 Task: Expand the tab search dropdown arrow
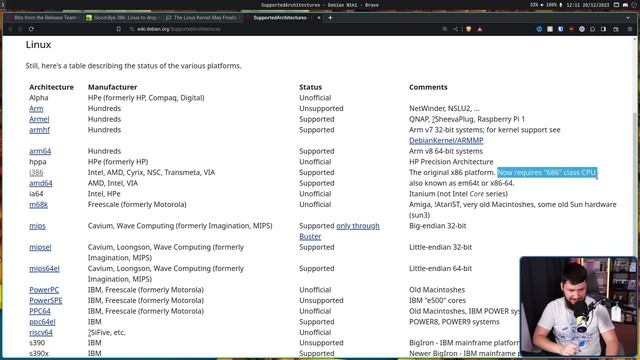coord(628,18)
